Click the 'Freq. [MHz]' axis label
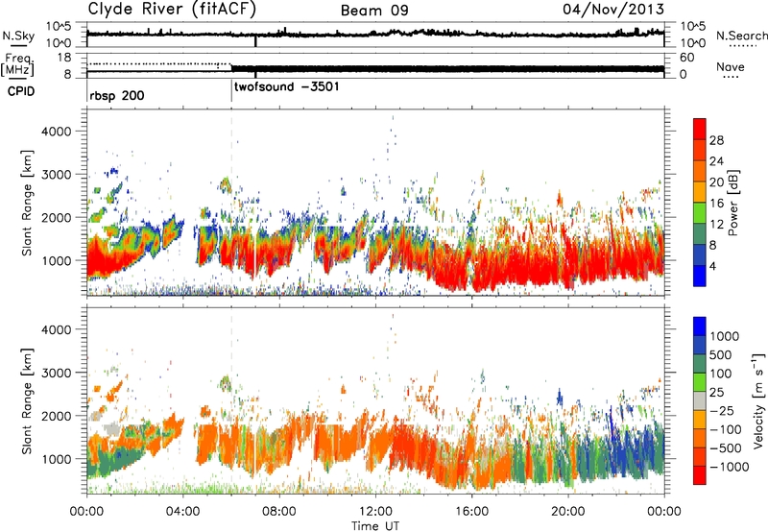Image resolution: width=768 pixels, height=532 pixels. tap(18, 65)
